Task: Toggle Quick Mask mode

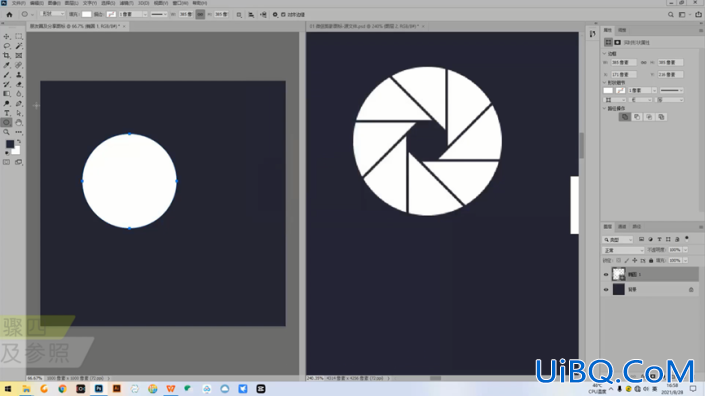Action: [x=6, y=162]
